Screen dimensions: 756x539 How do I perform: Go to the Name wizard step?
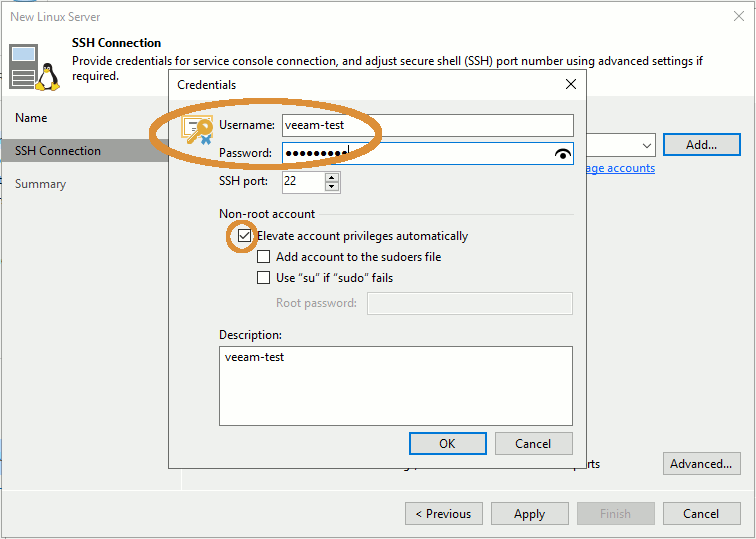coord(31,118)
